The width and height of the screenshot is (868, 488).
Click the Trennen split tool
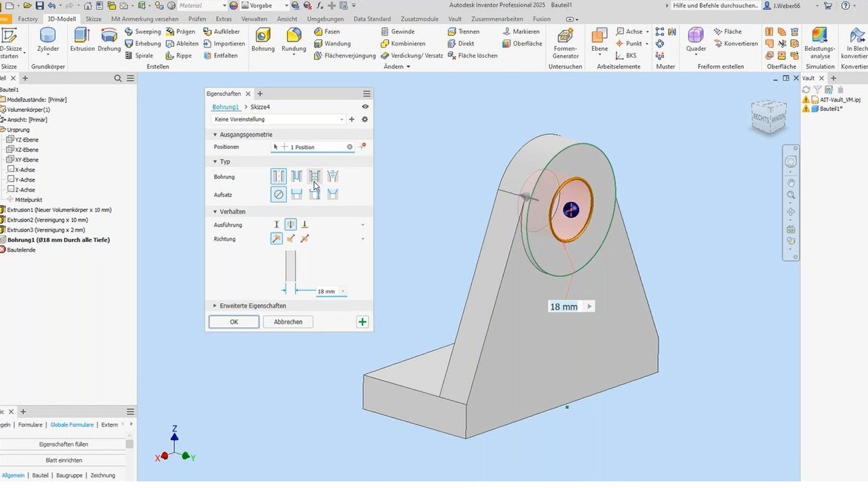[463, 31]
